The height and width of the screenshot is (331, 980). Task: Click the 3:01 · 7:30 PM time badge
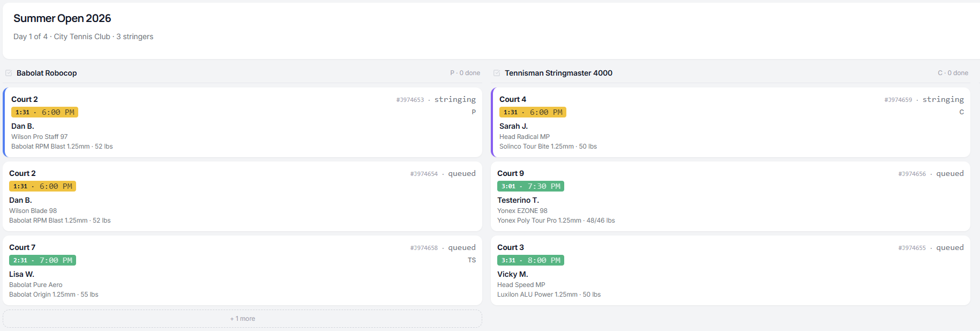[530, 186]
